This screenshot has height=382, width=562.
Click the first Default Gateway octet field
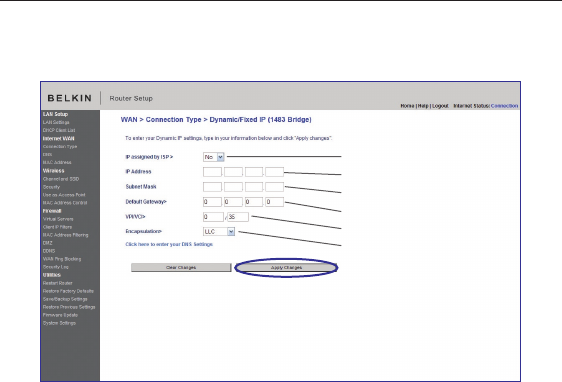[212, 202]
